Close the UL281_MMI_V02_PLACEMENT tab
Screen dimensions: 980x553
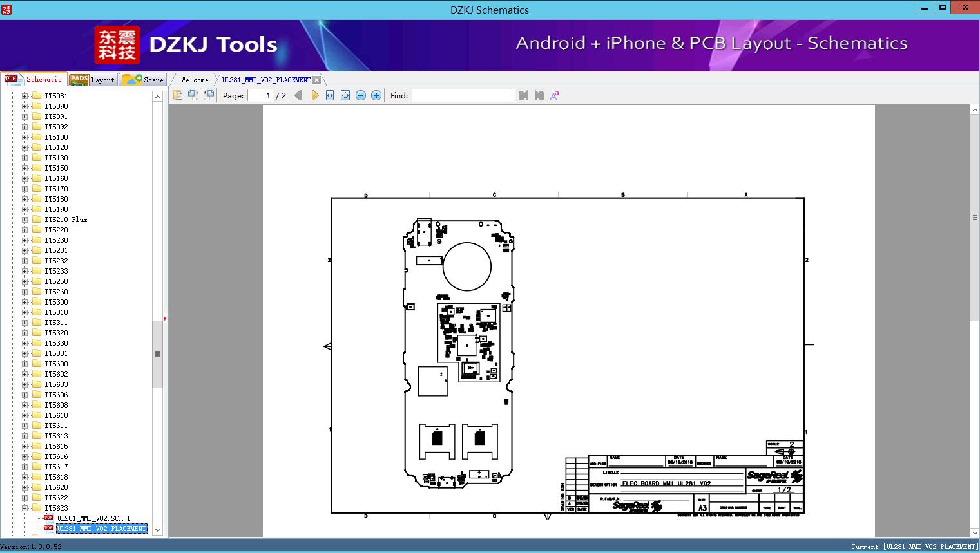(x=317, y=80)
